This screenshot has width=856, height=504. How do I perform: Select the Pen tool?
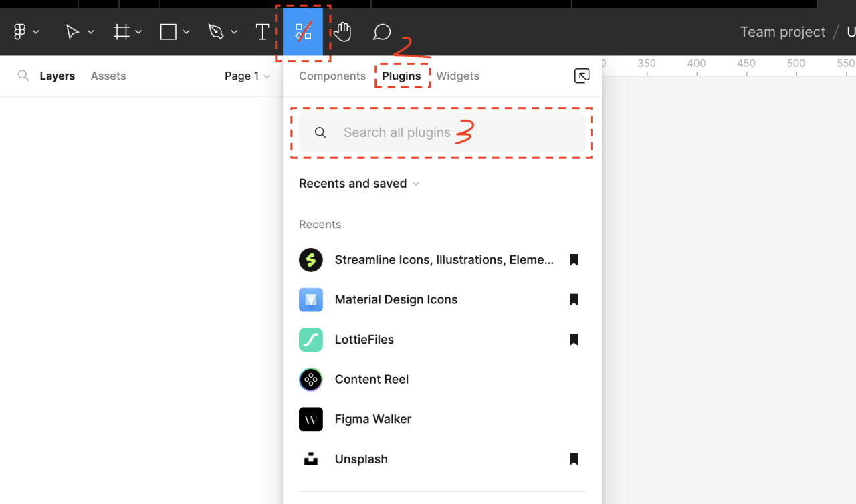click(215, 32)
